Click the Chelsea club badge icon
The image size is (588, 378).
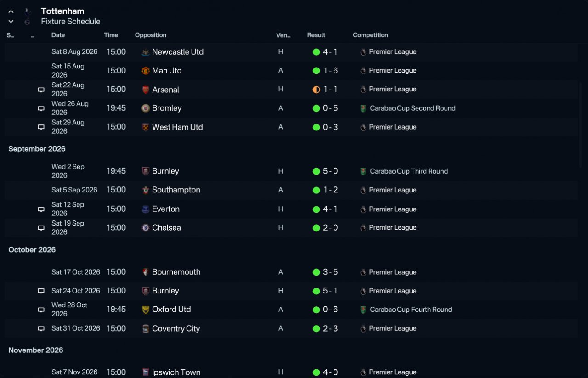click(146, 228)
